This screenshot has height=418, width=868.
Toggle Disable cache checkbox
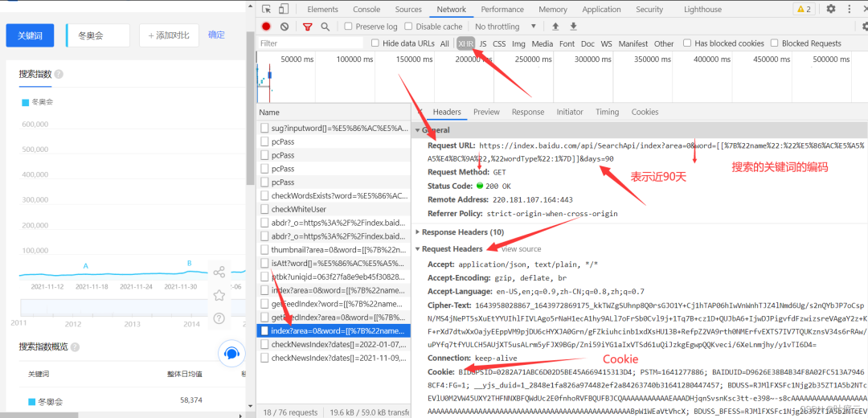408,26
